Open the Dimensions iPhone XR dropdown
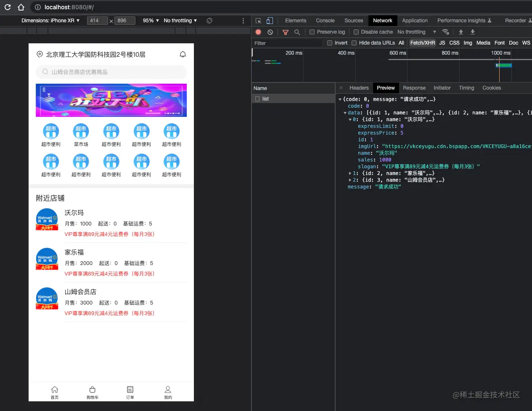 coord(50,21)
